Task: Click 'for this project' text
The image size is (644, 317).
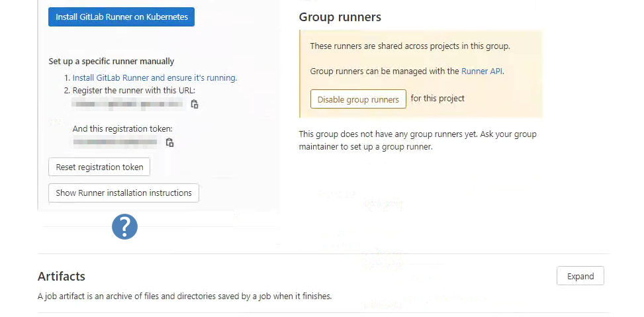Action: tap(437, 99)
